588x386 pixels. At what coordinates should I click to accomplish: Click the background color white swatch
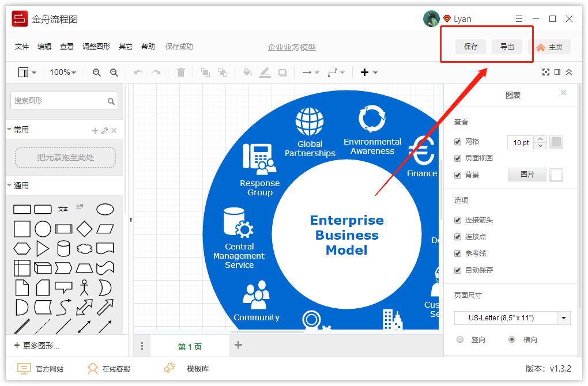pyautogui.click(x=556, y=175)
